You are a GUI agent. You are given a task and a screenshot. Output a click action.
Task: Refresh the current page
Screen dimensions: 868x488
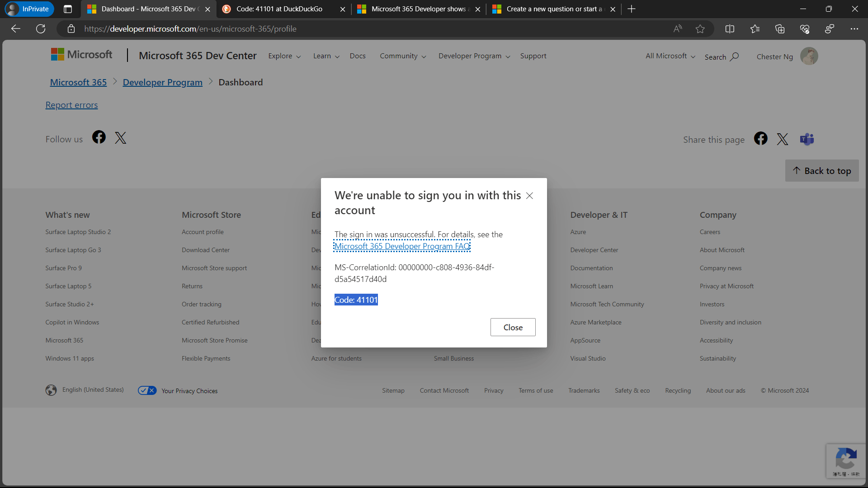pyautogui.click(x=41, y=29)
